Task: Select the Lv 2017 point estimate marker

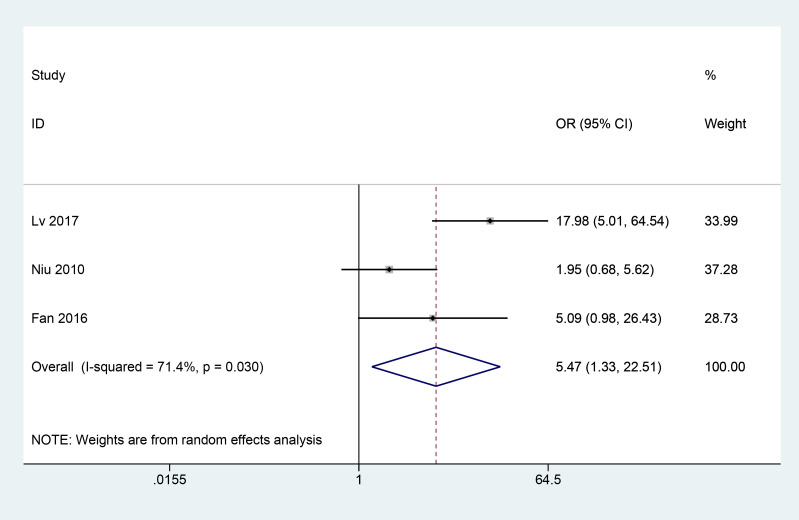Action: 490,221
